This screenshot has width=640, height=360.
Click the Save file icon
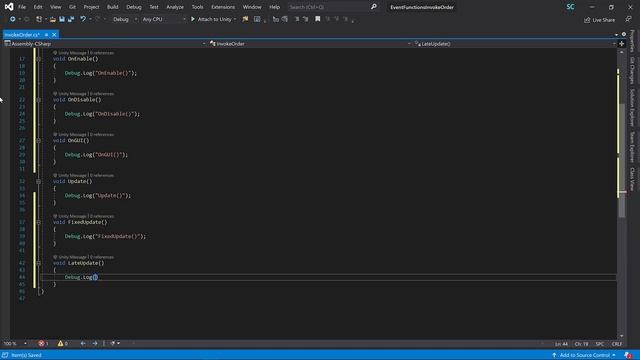click(x=62, y=19)
